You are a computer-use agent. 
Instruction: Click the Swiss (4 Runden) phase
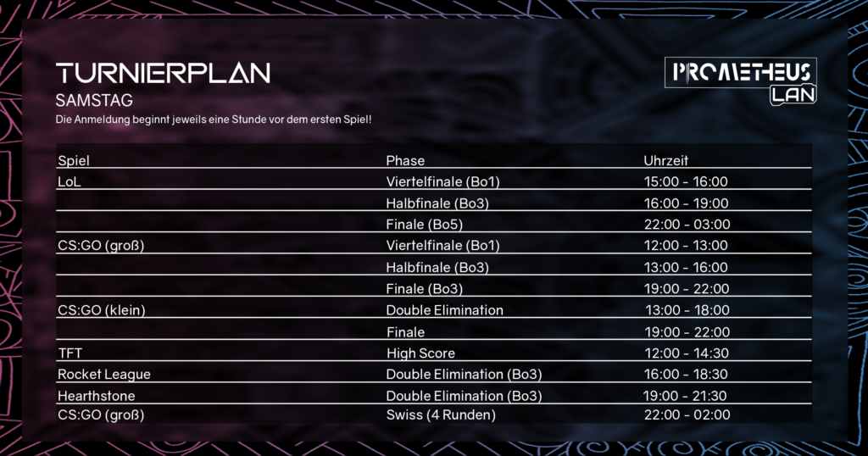click(x=441, y=414)
